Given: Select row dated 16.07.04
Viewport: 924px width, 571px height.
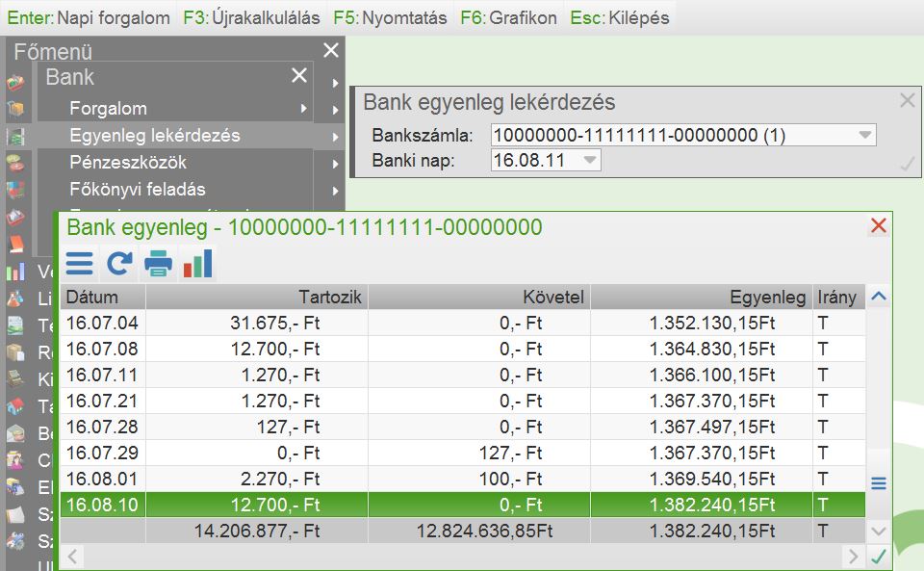Looking at the screenshot, I should pyautogui.click(x=463, y=323).
